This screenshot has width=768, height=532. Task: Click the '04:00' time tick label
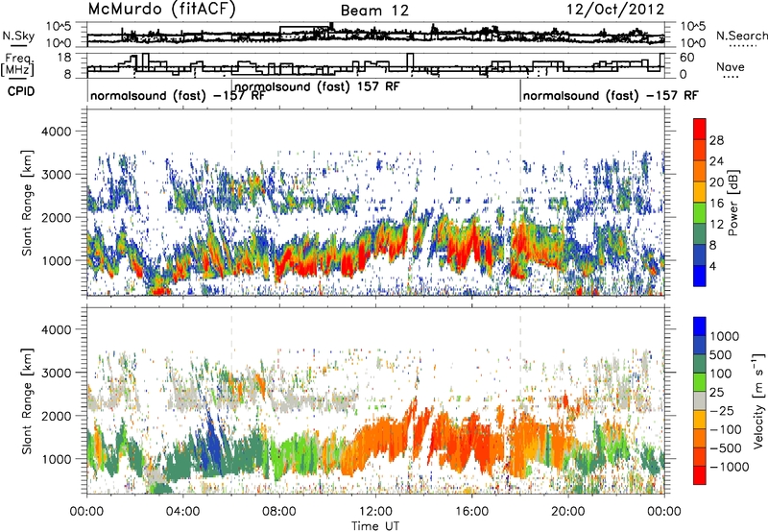(x=182, y=512)
